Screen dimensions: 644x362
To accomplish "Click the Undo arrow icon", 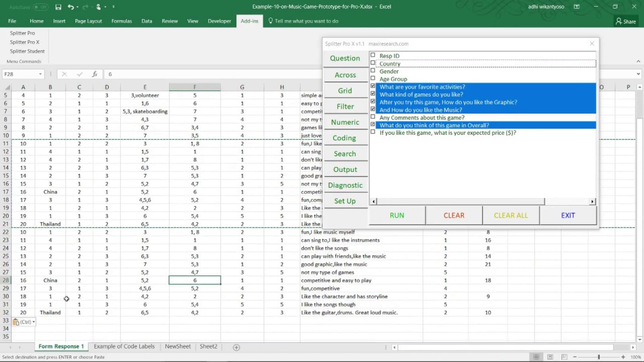I will [x=71, y=7].
